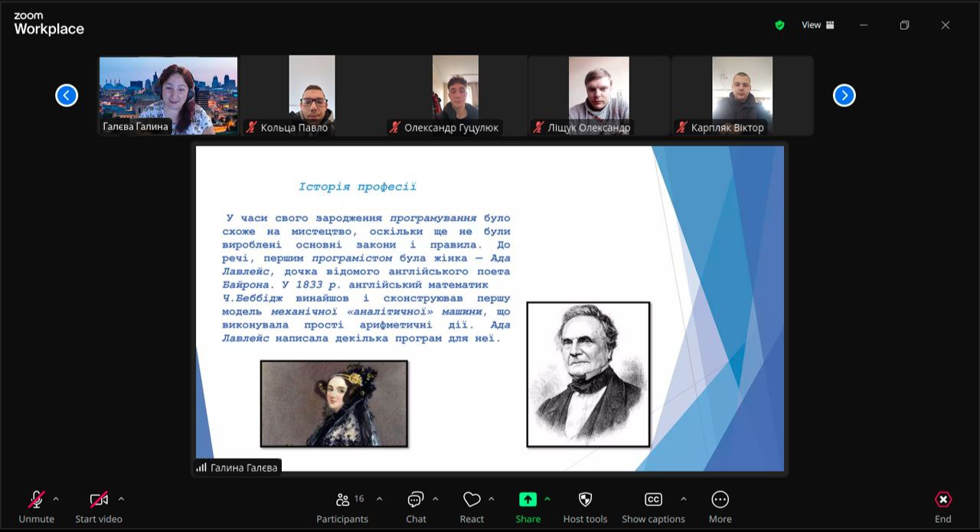Expand the Participants options caret

click(x=380, y=499)
